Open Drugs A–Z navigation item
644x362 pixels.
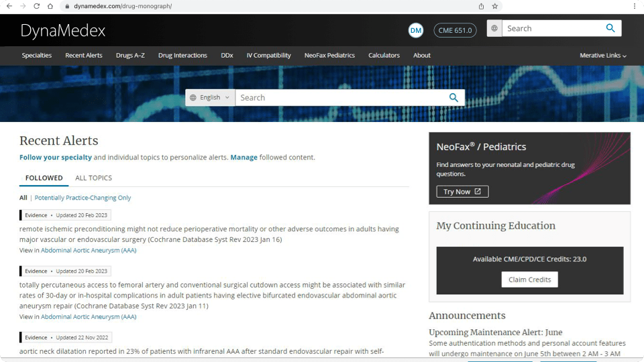(x=130, y=56)
